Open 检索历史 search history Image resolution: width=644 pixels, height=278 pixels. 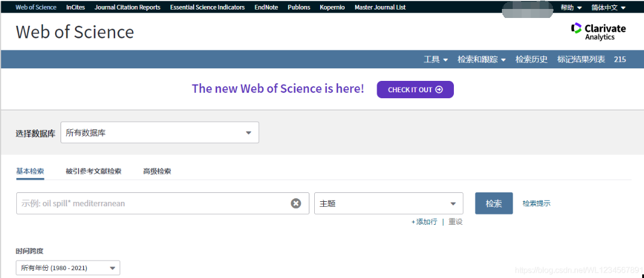[531, 59]
